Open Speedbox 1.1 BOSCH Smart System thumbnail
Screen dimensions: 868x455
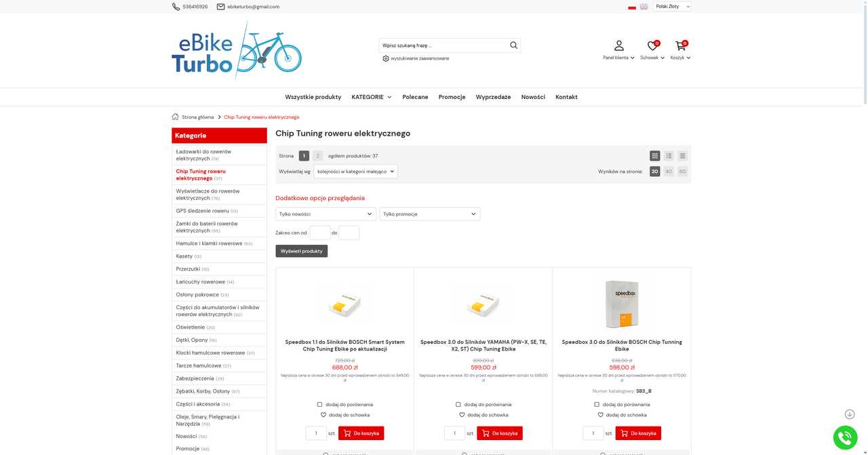[x=344, y=304]
